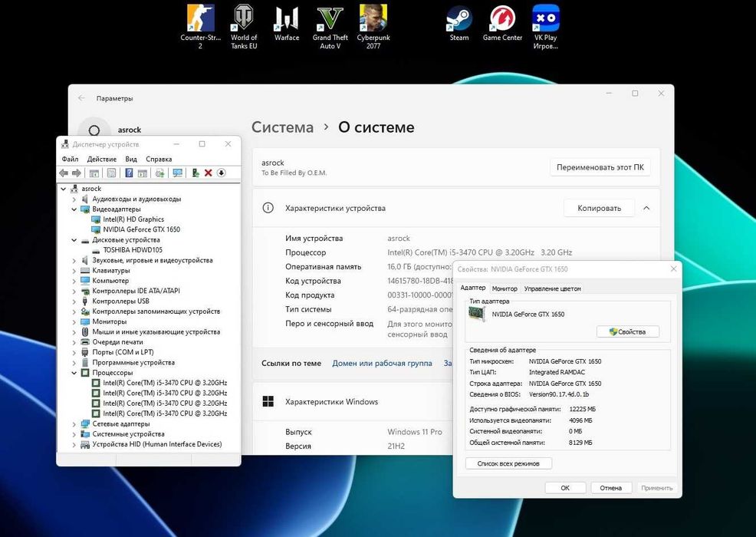This screenshot has width=756, height=537.
Task: Select Intel(R) HD Graphics in device tree
Action: (x=133, y=219)
